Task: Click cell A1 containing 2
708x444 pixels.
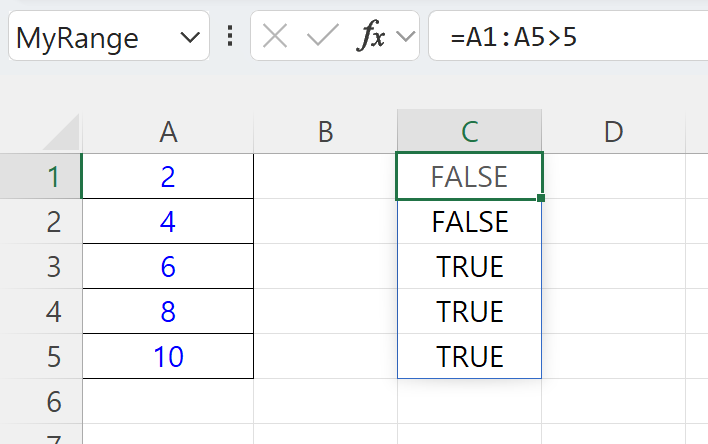Action: click(168, 176)
